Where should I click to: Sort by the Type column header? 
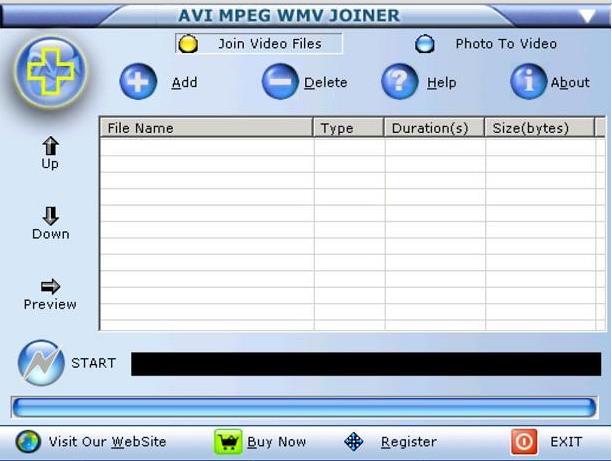click(x=349, y=128)
